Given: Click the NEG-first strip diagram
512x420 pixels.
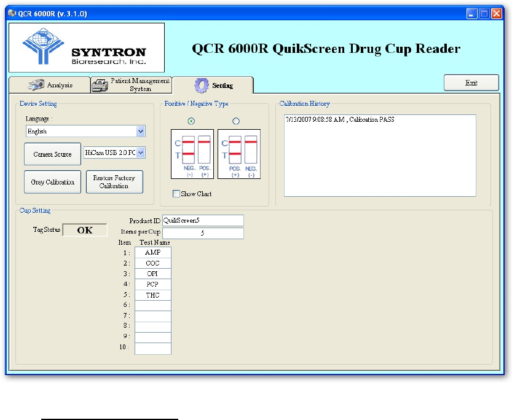Looking at the screenshot, I should tap(192, 154).
